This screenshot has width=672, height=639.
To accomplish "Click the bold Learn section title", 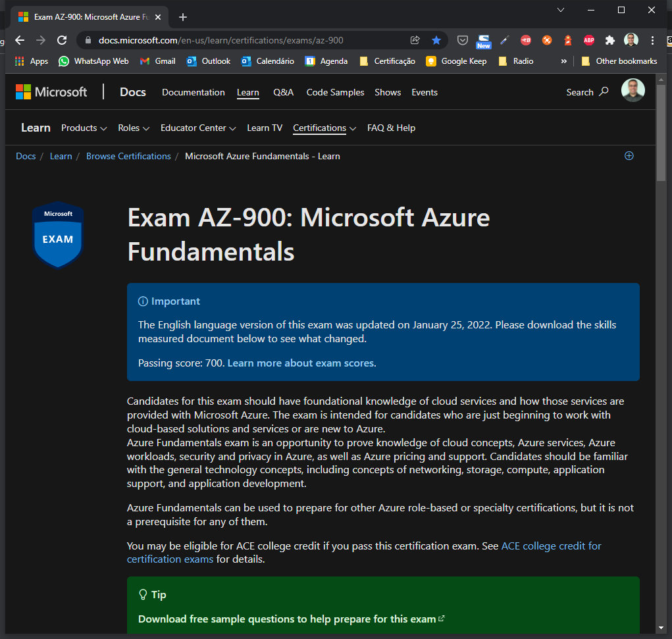I will (36, 128).
